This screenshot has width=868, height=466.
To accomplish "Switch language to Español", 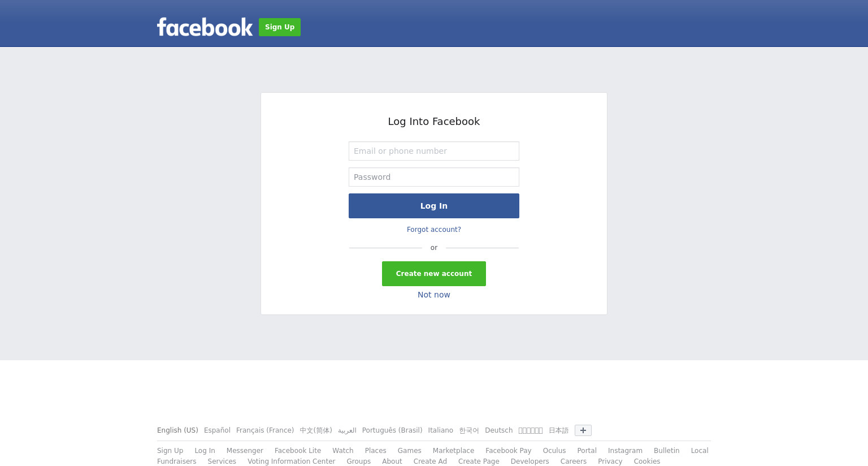I will coord(217,430).
